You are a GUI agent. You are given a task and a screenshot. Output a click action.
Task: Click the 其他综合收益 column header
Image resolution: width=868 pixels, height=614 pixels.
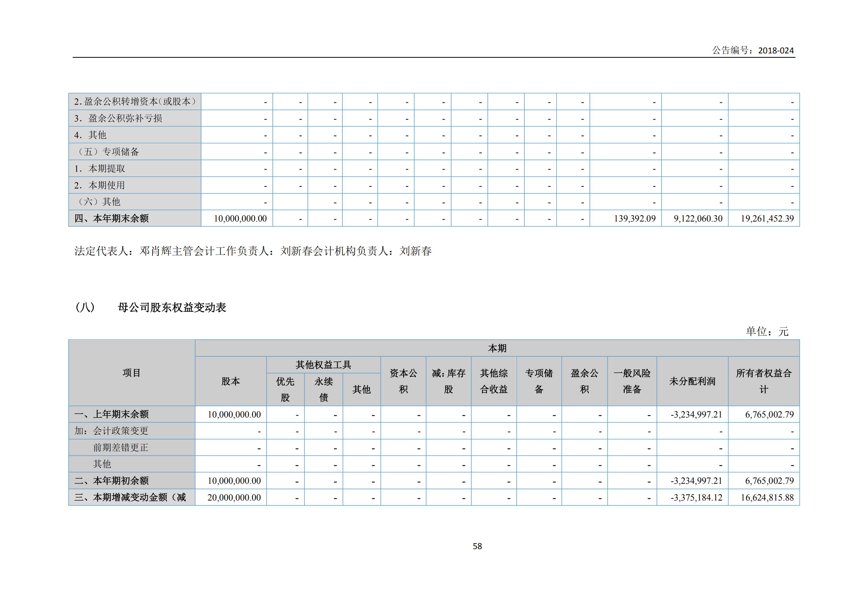click(x=494, y=381)
